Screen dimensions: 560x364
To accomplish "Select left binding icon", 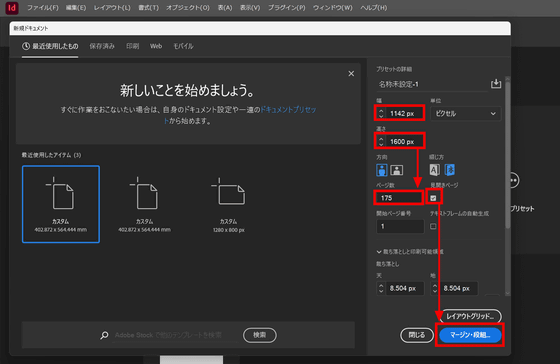I will (435, 170).
